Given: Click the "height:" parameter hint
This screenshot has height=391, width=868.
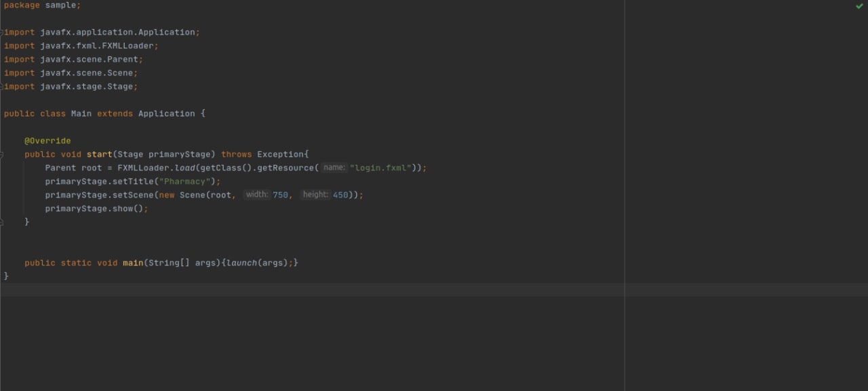Looking at the screenshot, I should [x=315, y=195].
